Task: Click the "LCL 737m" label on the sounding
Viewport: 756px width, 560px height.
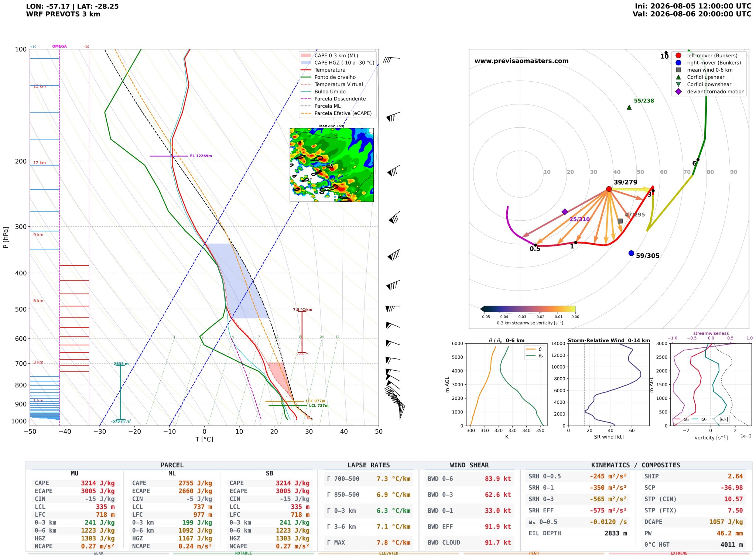Action: click(319, 406)
